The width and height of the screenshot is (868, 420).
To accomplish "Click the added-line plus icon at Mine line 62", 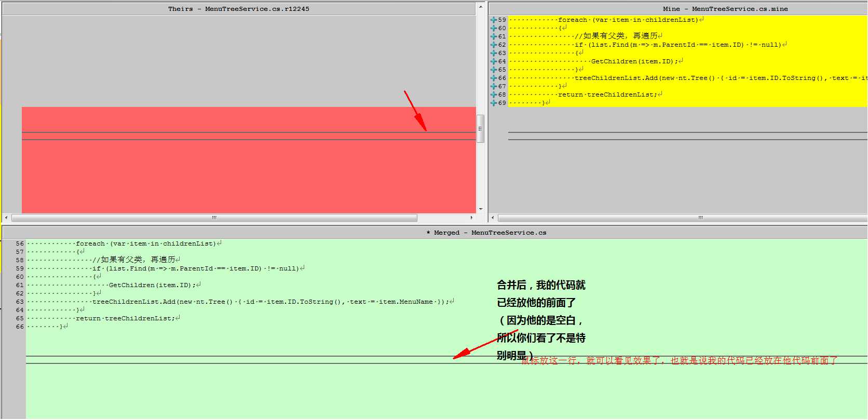I will [x=493, y=45].
